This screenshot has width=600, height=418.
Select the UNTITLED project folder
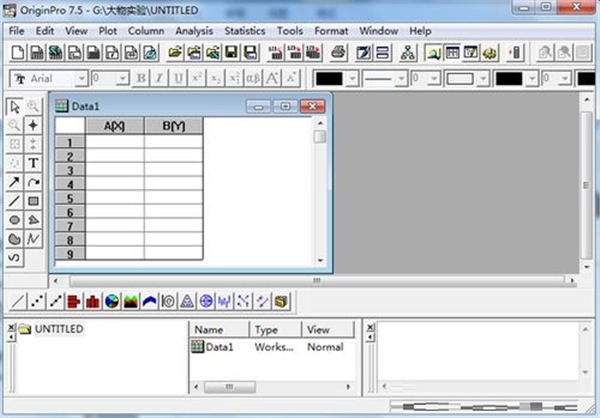[51, 329]
